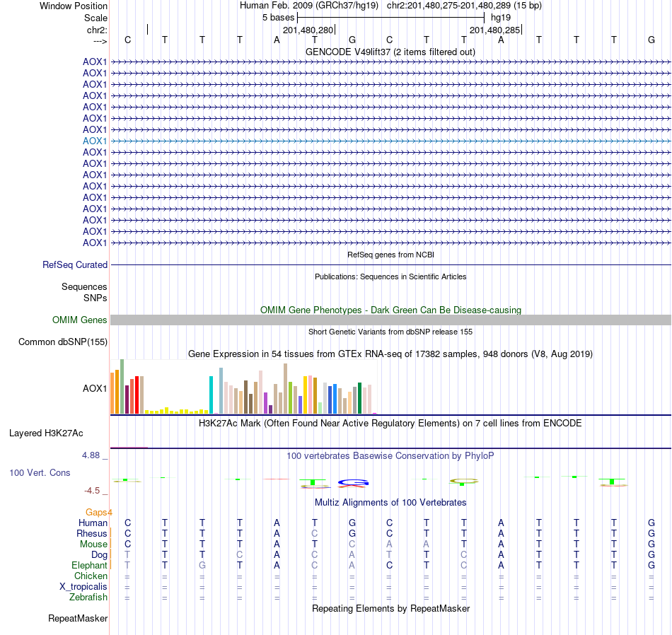The height and width of the screenshot is (635, 672).
Task: Click the OMIM Genes label
Action: pos(80,320)
